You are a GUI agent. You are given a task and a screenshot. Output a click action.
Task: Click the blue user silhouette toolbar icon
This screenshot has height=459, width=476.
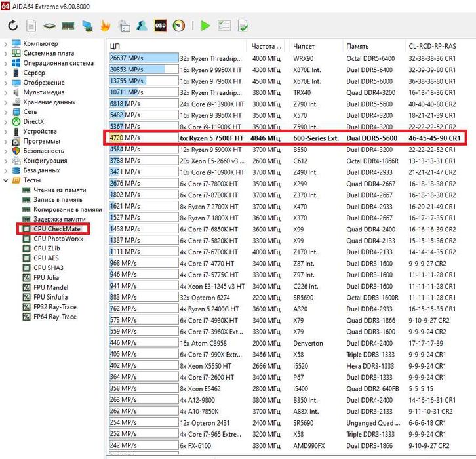142,26
